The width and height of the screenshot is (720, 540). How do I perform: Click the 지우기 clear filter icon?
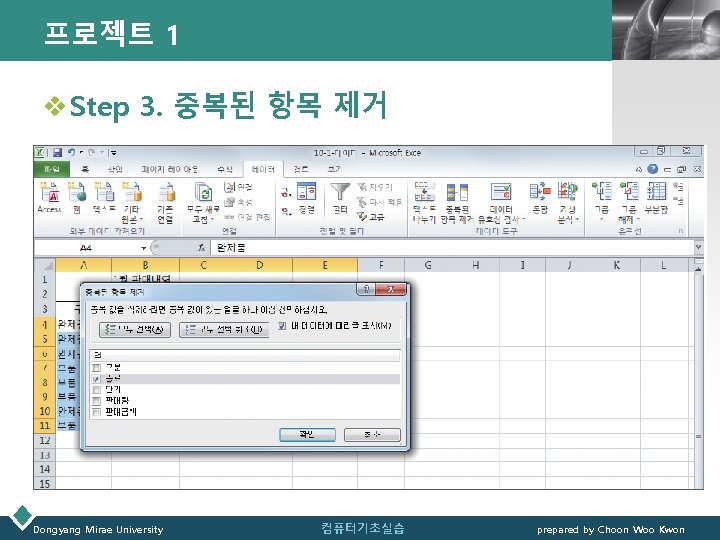(x=362, y=187)
